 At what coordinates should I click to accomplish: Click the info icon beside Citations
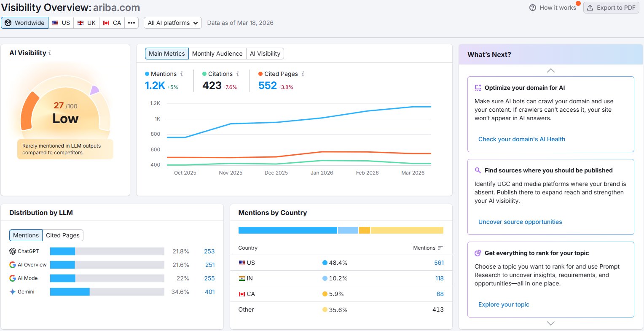(238, 74)
